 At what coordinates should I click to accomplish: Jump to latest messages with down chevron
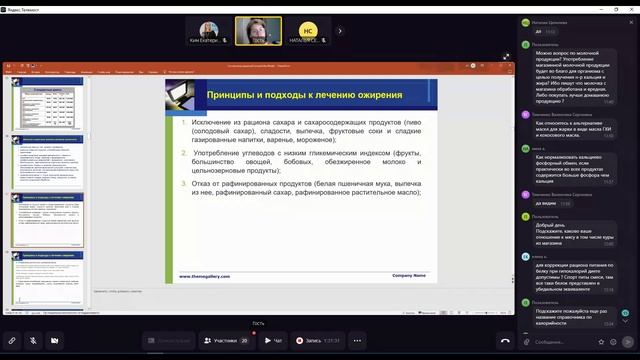pyautogui.click(x=625, y=322)
